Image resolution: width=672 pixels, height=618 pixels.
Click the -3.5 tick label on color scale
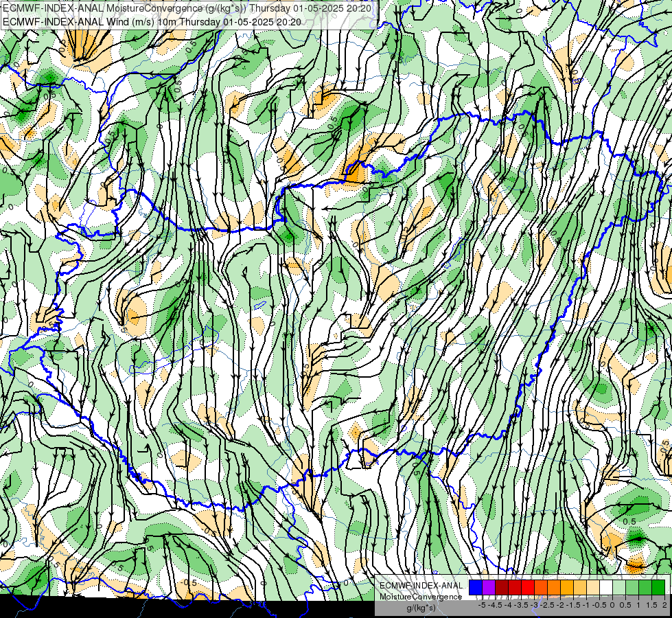[521, 605]
